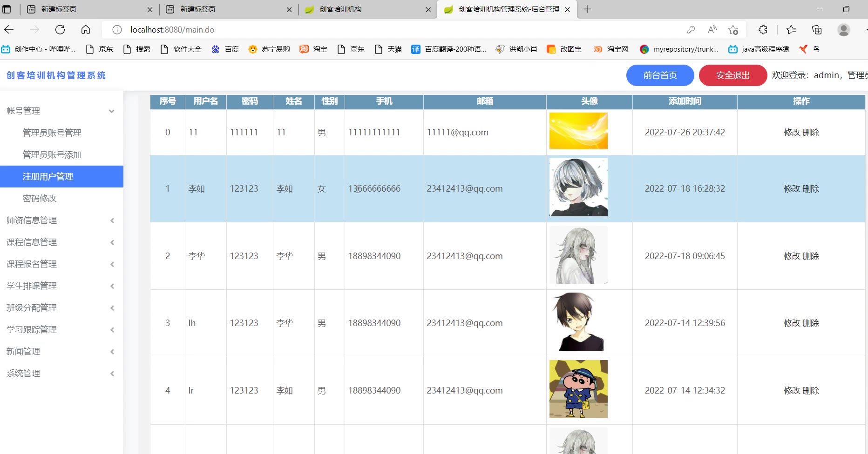The width and height of the screenshot is (868, 454).
Task: Open the 软件大全 bookmark
Action: [x=181, y=49]
